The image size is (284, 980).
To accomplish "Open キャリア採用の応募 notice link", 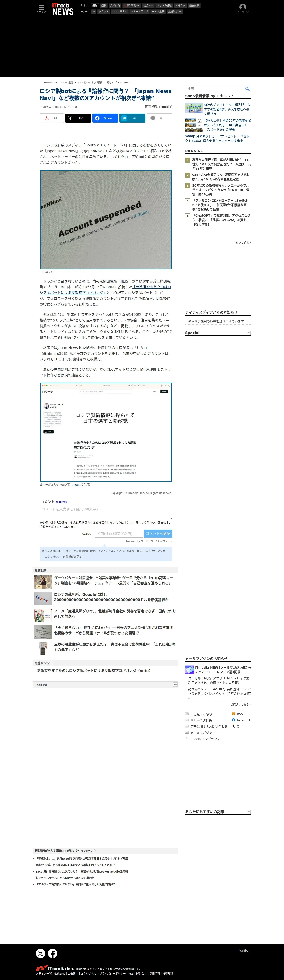I will click(216, 321).
